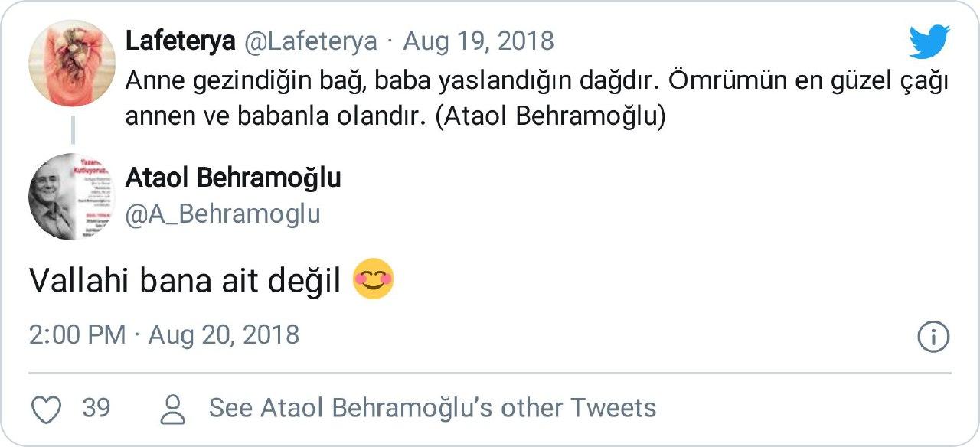Open the tweet info circle icon

click(x=933, y=337)
